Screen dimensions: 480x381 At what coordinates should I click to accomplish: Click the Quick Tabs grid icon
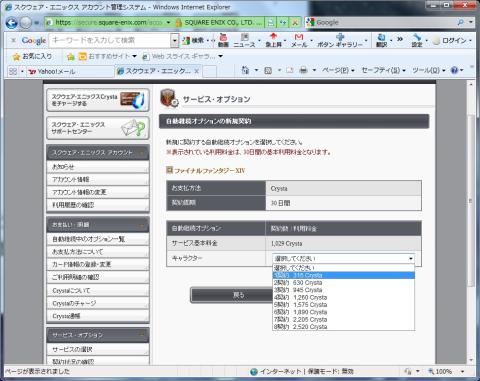coord(13,71)
